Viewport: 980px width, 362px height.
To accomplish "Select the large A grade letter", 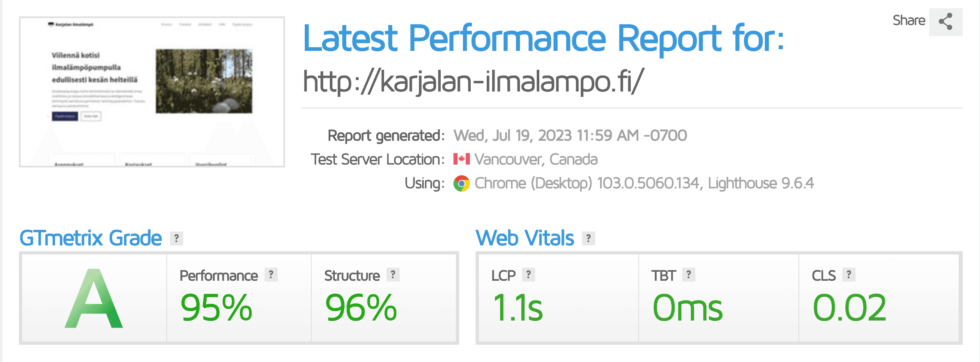I will tap(94, 299).
